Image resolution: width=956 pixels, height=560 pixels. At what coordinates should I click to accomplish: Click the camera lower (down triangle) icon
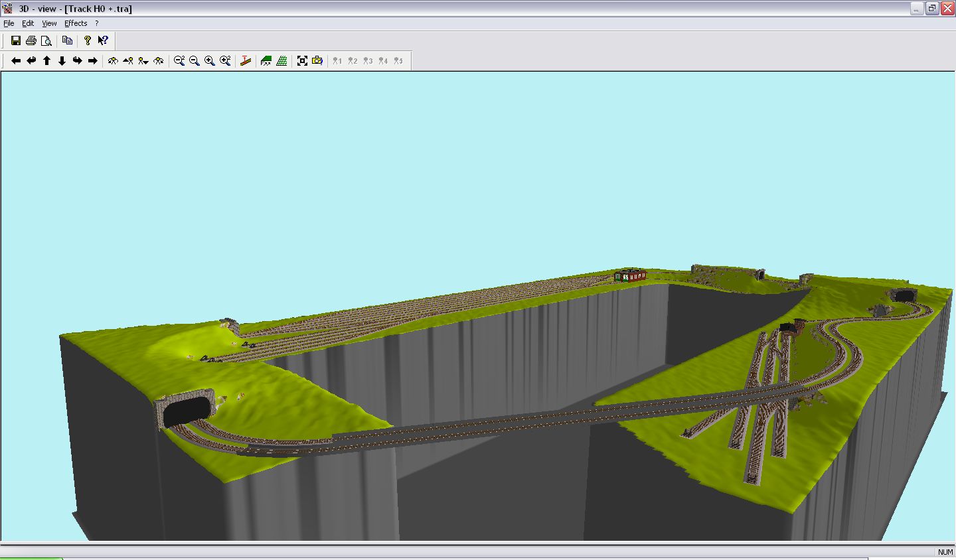pos(143,61)
